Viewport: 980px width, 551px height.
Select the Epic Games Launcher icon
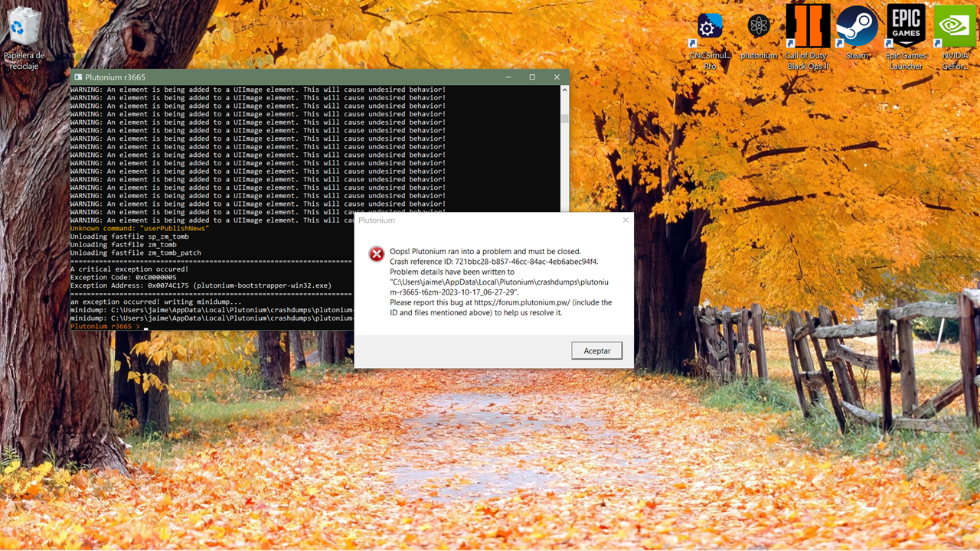tap(906, 29)
